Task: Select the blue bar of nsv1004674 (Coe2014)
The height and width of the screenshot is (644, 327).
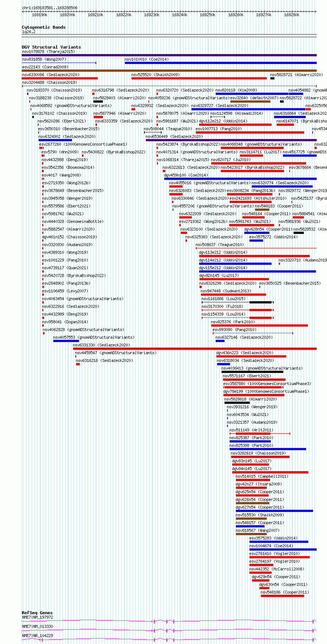Action: pyautogui.click(x=283, y=549)
